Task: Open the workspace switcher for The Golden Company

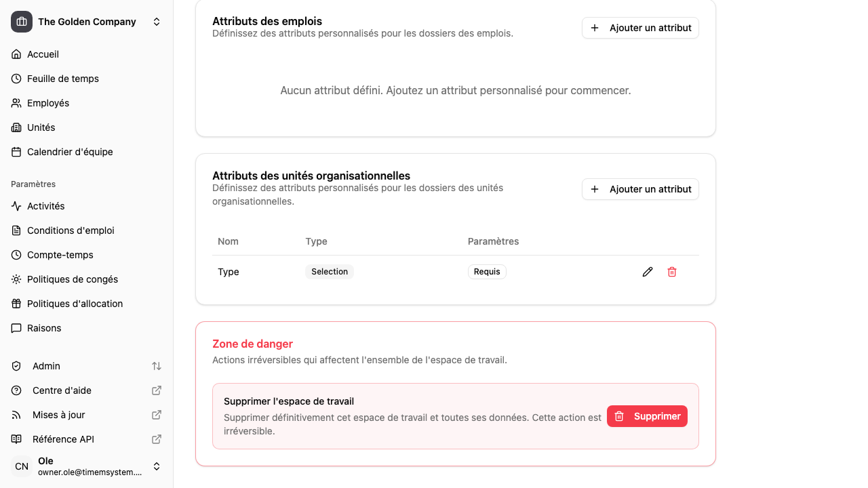Action: pos(157,21)
